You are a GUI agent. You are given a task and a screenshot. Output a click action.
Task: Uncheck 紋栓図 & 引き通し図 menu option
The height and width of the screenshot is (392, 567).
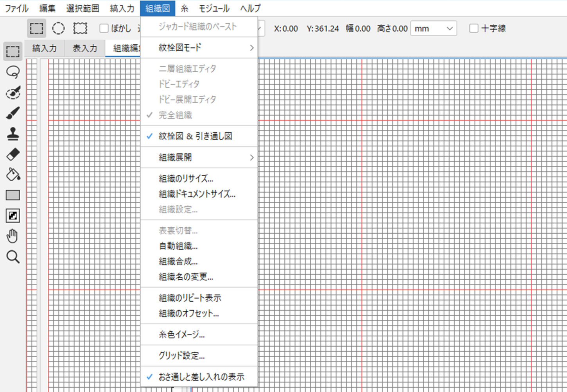(195, 136)
